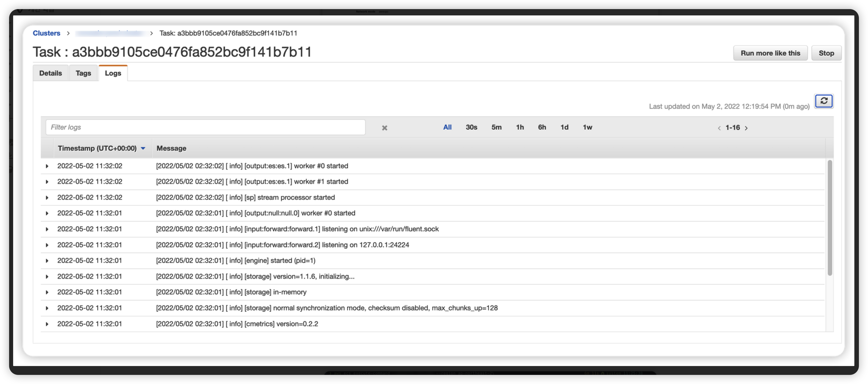Click the Filter logs input field
The width and height of the screenshot is (868, 384).
click(205, 127)
